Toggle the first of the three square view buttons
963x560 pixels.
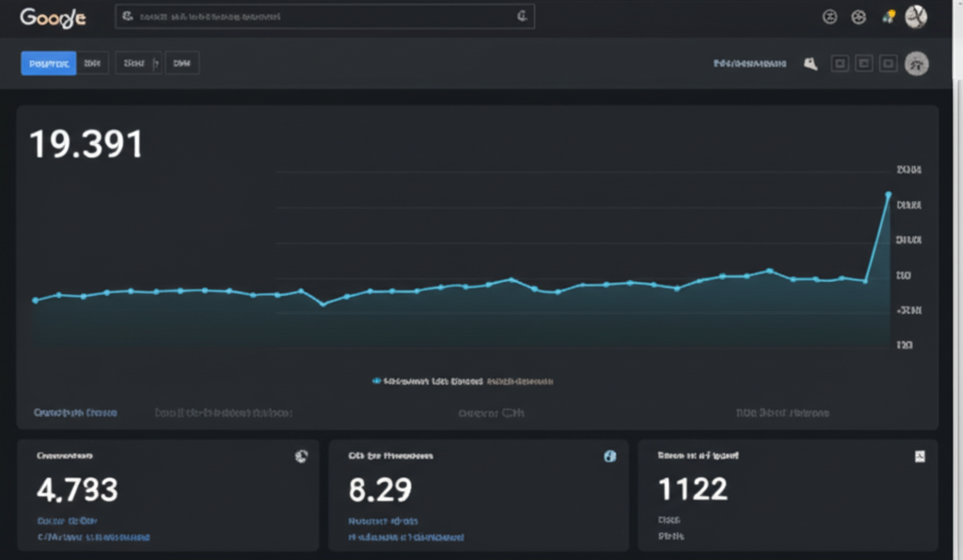point(840,64)
